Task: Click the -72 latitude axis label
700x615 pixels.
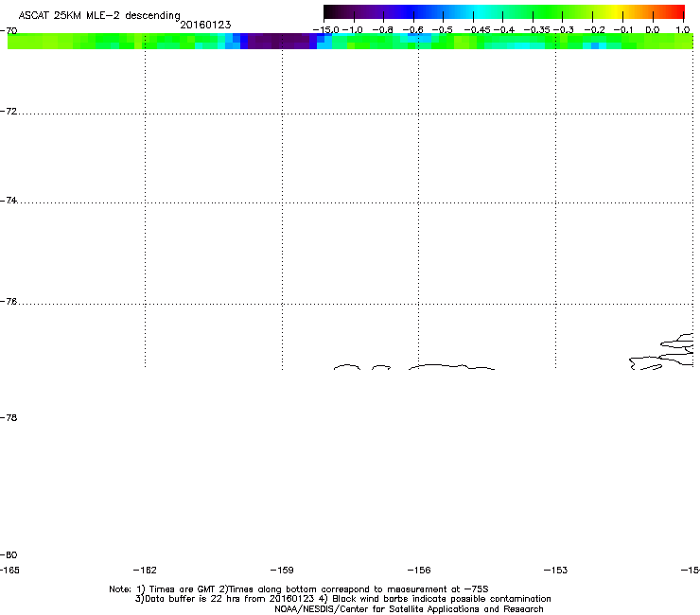Action: pos(9,111)
